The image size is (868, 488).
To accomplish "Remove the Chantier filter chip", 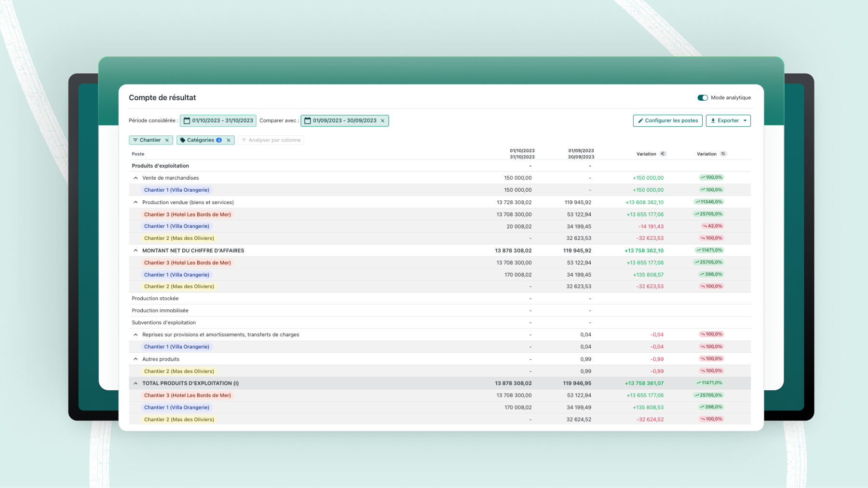I will (x=167, y=140).
